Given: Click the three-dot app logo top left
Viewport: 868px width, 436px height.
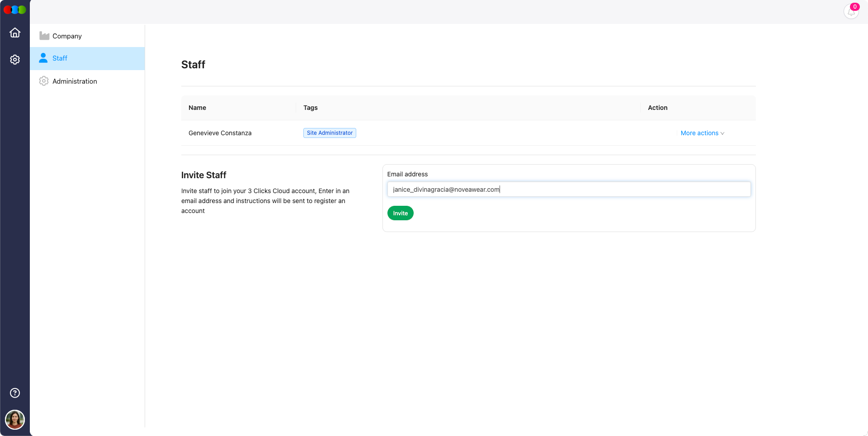Looking at the screenshot, I should [x=15, y=9].
